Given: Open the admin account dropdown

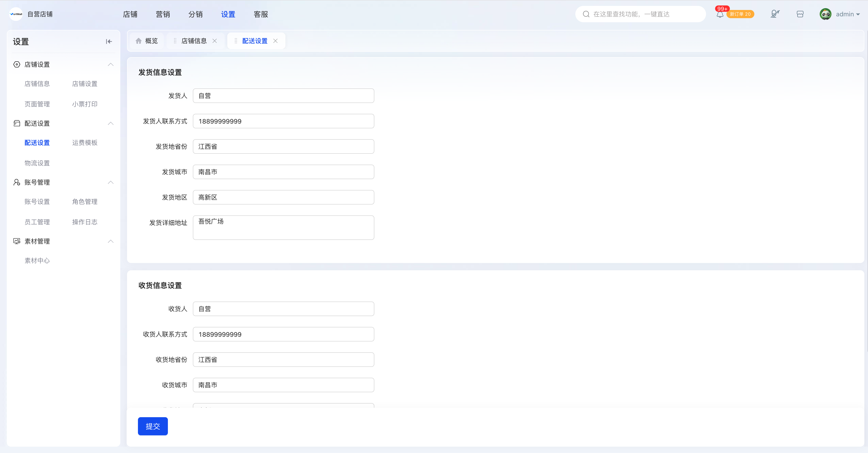Looking at the screenshot, I should click(848, 14).
